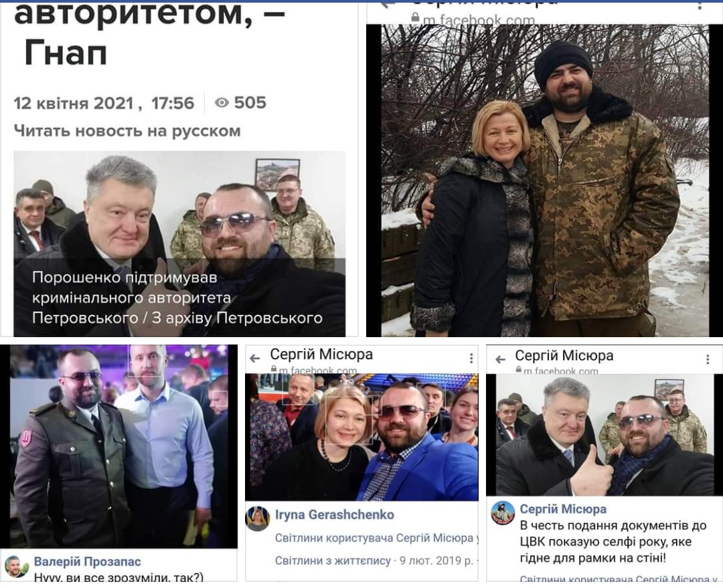
Task: Click face tag box on blonde woman
Action: pyautogui.click(x=349, y=420)
